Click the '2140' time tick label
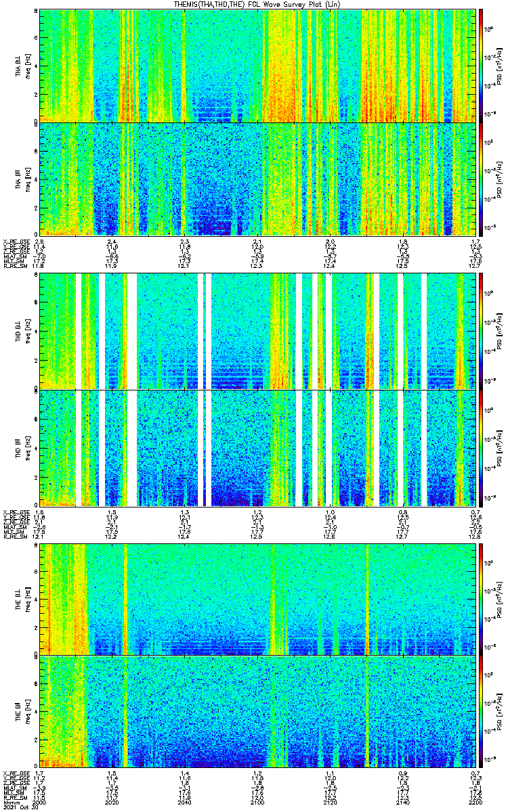Viewport: 508px width, 812px height. coord(403,801)
